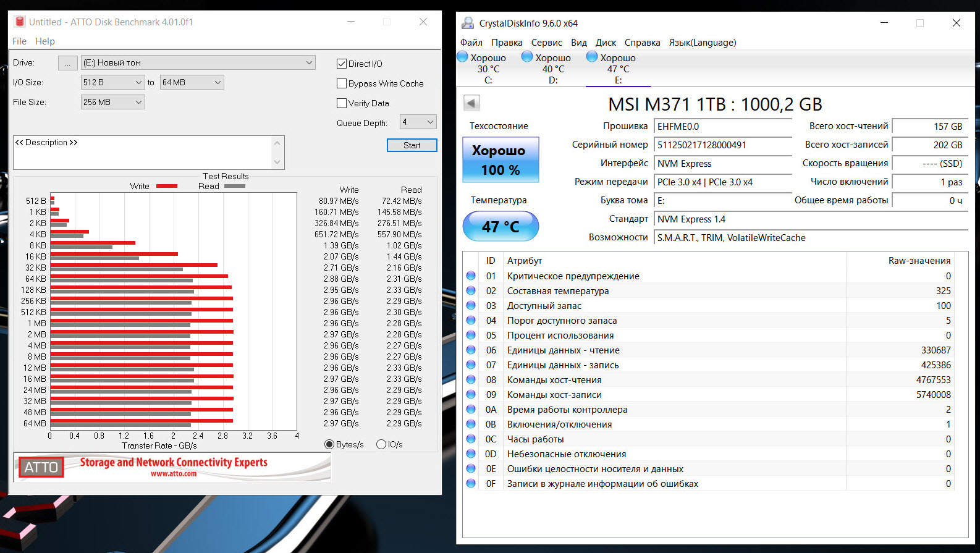980x553 pixels.
Task: Click status orb for attribute 02 temperature
Action: pyautogui.click(x=471, y=291)
